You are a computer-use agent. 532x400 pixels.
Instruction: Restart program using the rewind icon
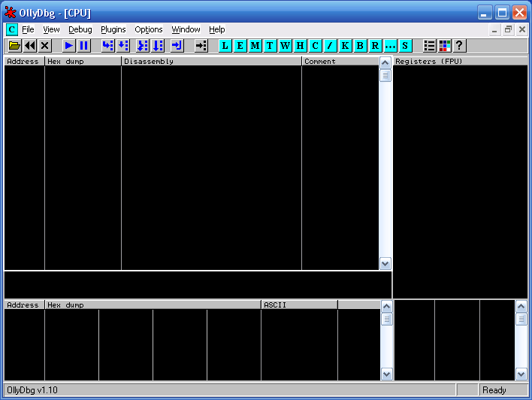30,46
